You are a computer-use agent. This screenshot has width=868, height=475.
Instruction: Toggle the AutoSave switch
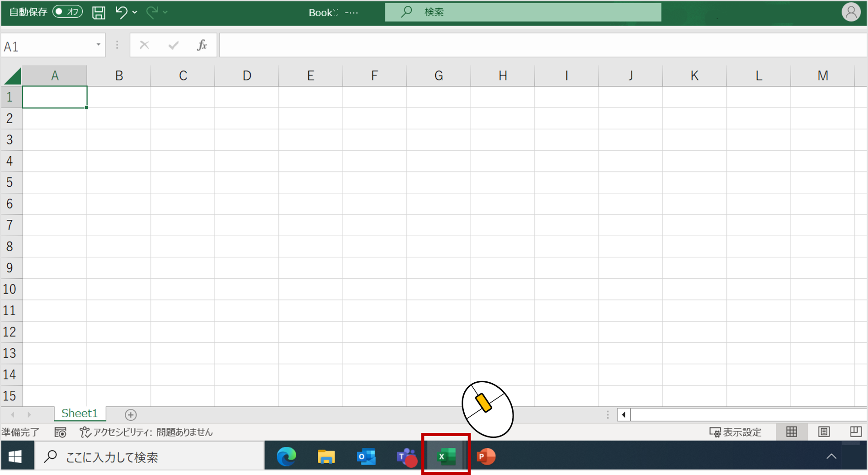point(67,12)
